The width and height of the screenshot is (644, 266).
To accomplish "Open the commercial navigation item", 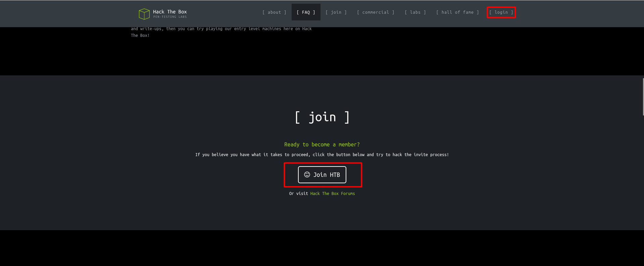I will pos(376,12).
